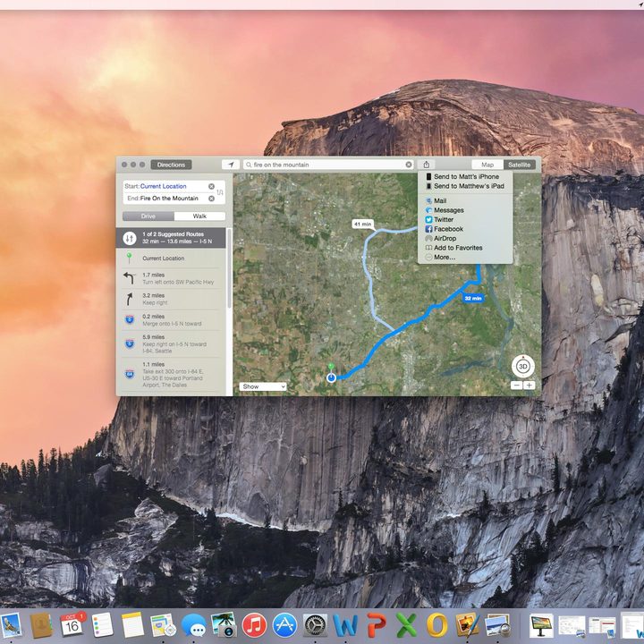Share via Twitter in share menu

click(465, 220)
